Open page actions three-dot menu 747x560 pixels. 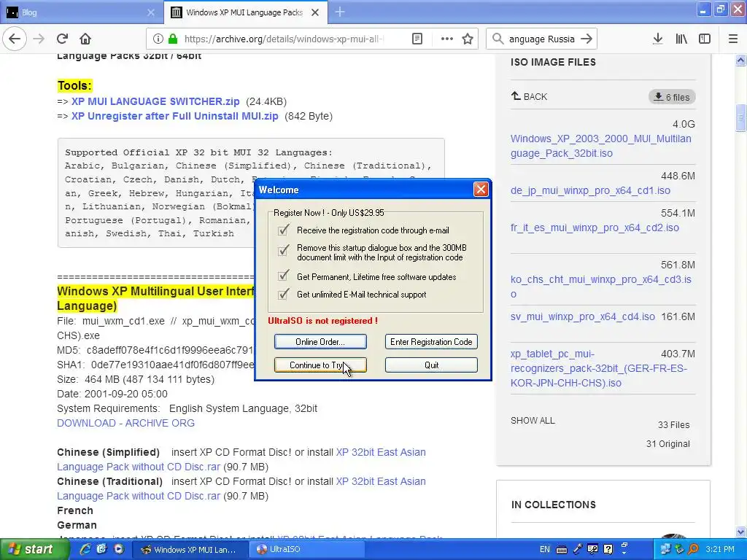447,39
